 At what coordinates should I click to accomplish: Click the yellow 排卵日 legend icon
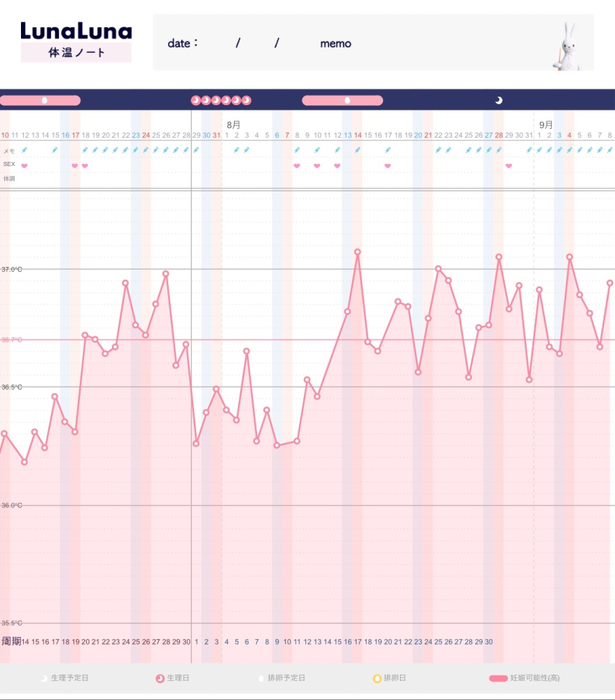coord(377,678)
